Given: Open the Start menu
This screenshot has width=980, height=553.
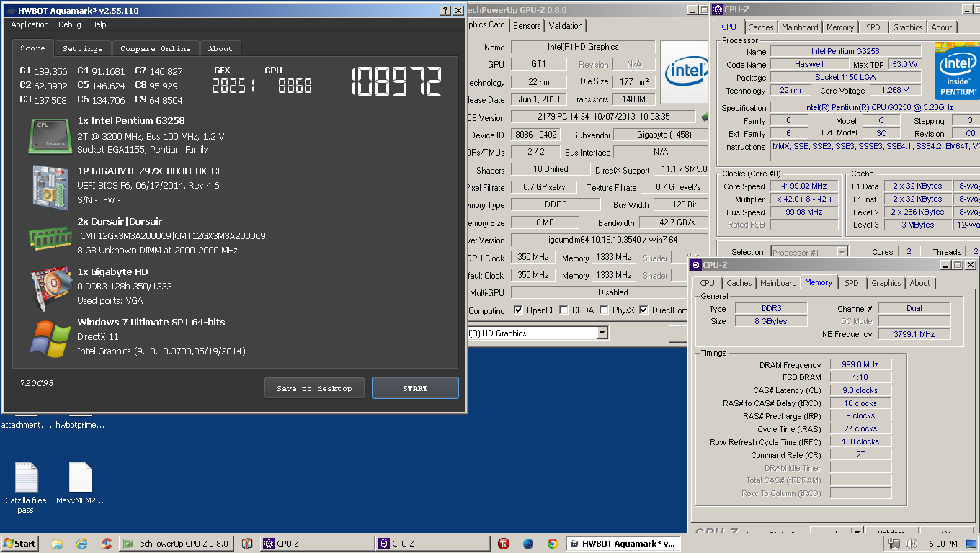Looking at the screenshot, I should click(20, 544).
